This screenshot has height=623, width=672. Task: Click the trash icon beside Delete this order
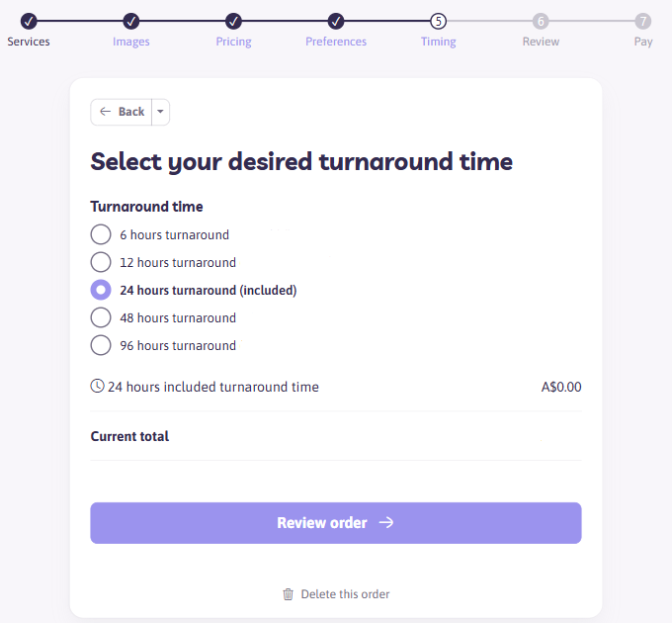pos(288,594)
